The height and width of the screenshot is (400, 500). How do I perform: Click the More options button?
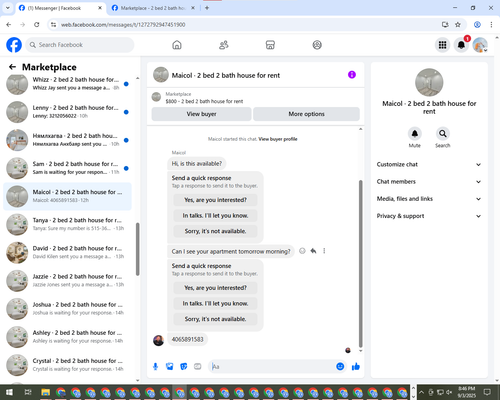pos(306,114)
